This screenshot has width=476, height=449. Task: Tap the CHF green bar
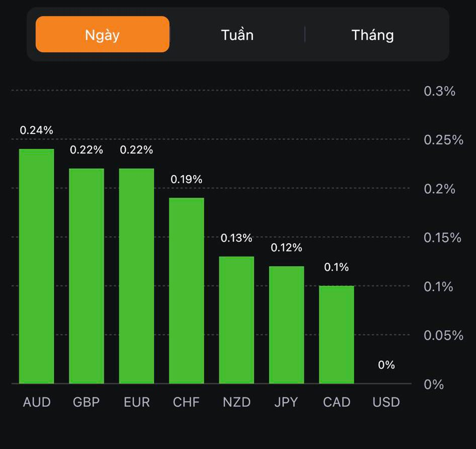pyautogui.click(x=186, y=291)
